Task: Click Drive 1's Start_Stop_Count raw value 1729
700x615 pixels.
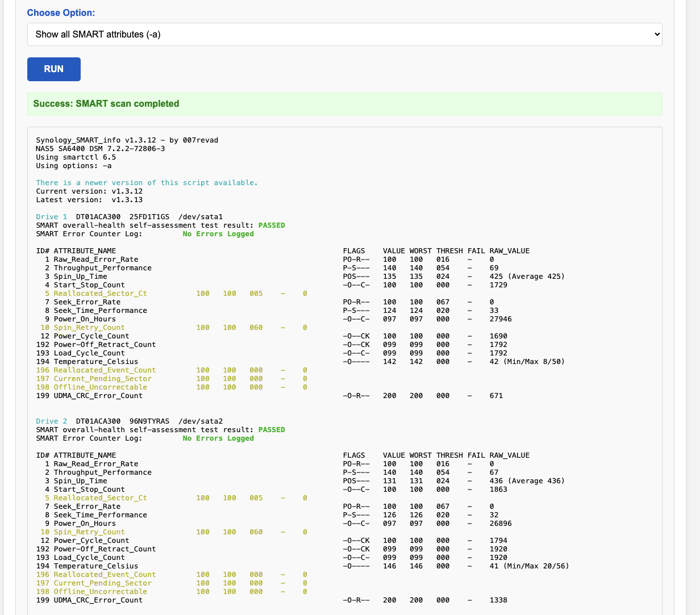Action: click(x=498, y=285)
